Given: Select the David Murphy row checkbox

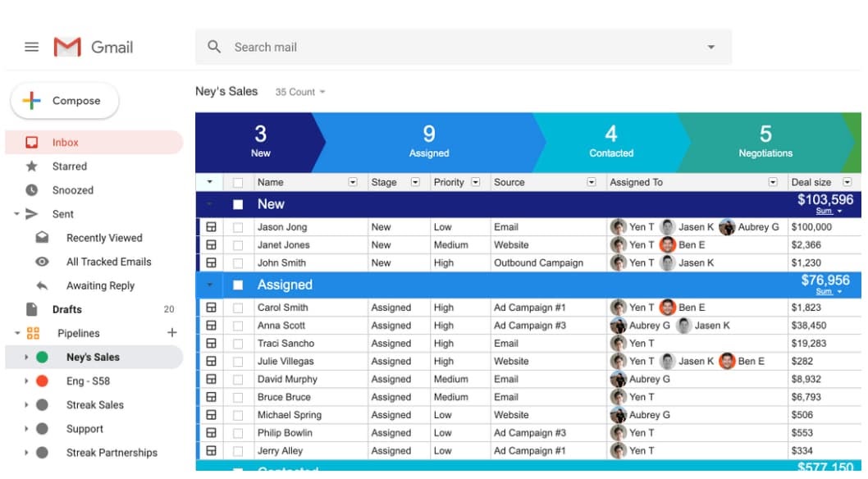Looking at the screenshot, I should [x=238, y=380].
